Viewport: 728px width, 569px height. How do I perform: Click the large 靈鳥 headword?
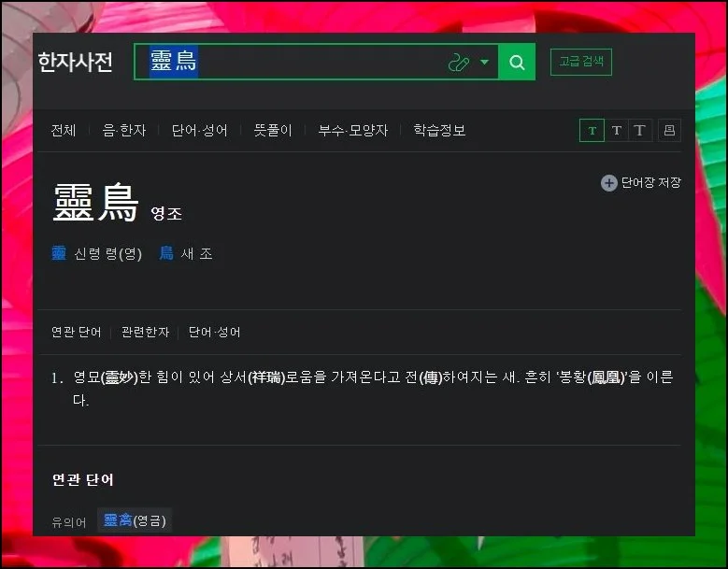point(96,203)
